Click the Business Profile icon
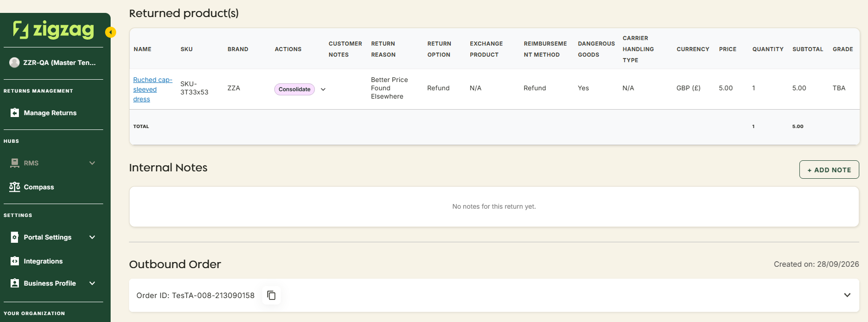This screenshot has width=868, height=322. (15, 283)
